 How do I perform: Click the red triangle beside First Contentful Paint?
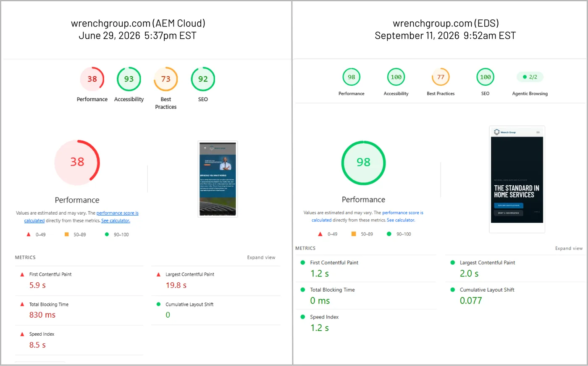point(22,274)
